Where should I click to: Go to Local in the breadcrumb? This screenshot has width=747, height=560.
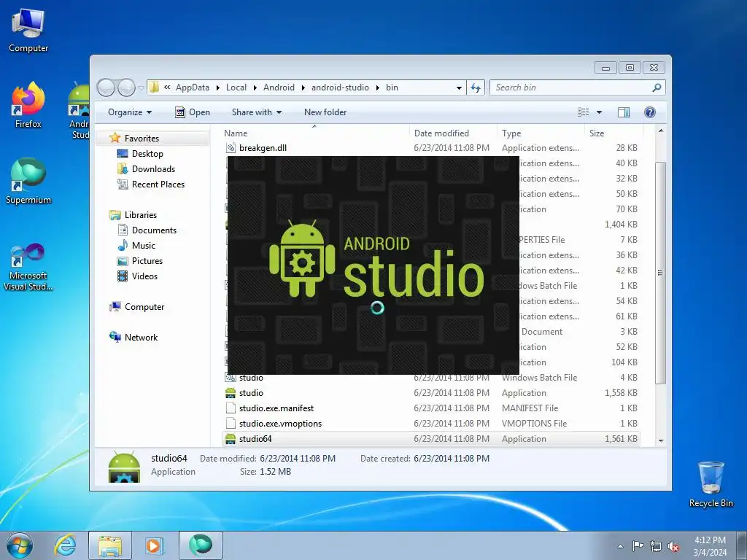[x=236, y=87]
